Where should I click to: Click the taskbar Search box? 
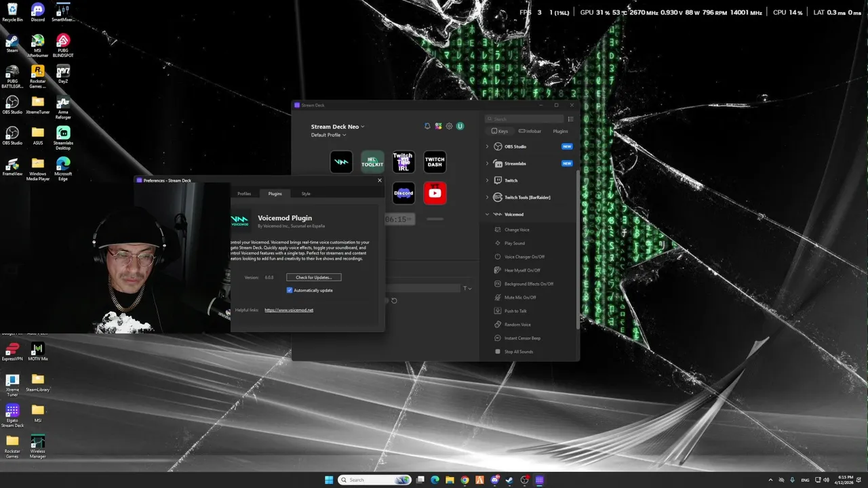(375, 480)
